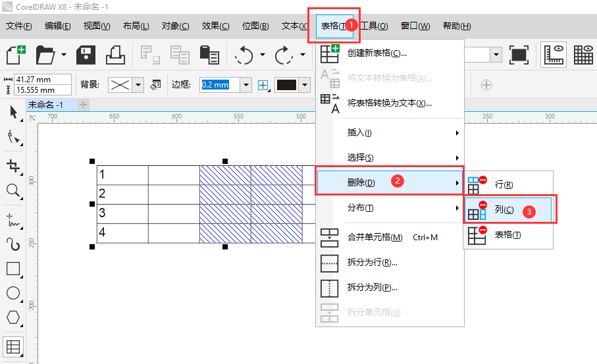Select the Pick tool arrow
The width and height of the screenshot is (597, 364).
coord(13,113)
